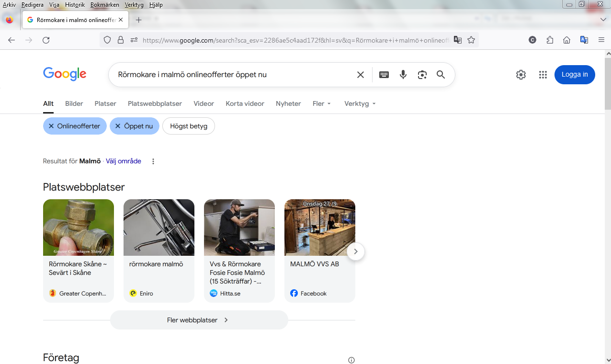Reload the page in Firefox

pos(46,40)
